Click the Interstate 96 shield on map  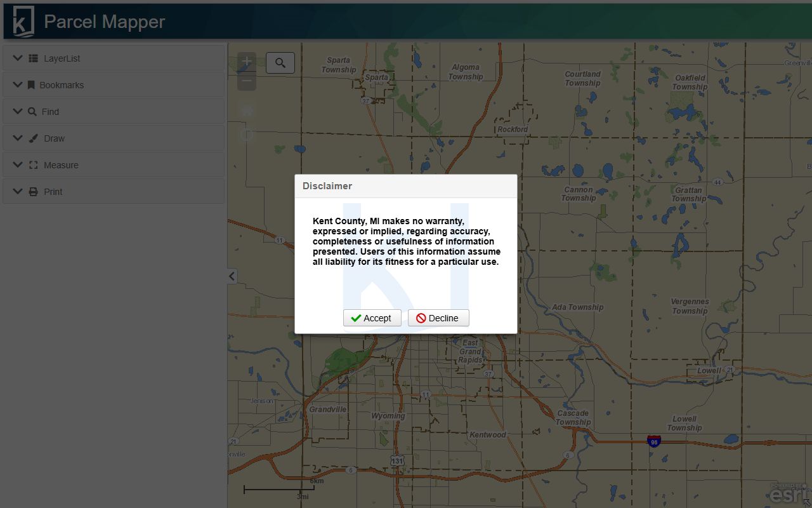pyautogui.click(x=654, y=441)
